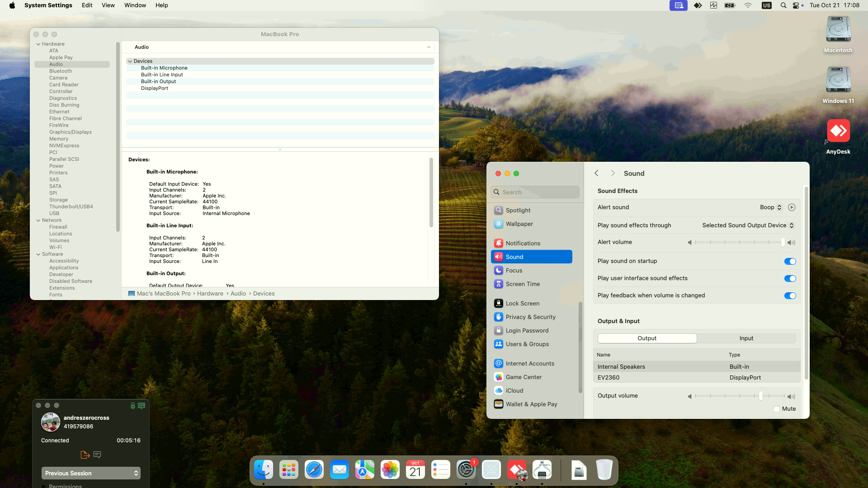The height and width of the screenshot is (488, 868).
Task: Switch to the Input tab
Action: click(746, 338)
